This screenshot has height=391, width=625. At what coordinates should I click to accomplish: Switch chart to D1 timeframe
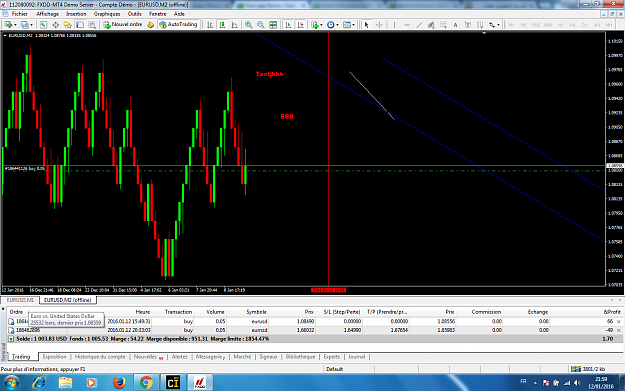[585, 25]
